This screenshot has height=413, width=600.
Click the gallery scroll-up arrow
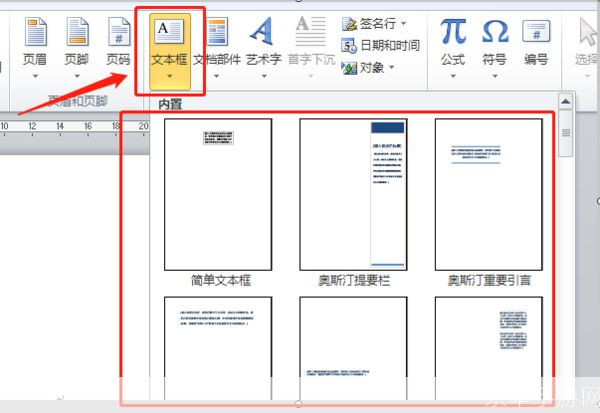pyautogui.click(x=565, y=102)
